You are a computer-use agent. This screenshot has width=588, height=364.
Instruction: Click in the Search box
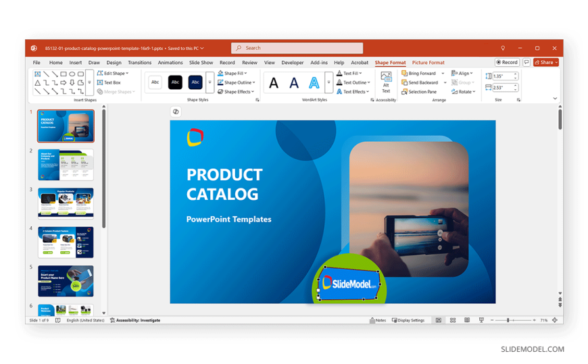click(297, 48)
